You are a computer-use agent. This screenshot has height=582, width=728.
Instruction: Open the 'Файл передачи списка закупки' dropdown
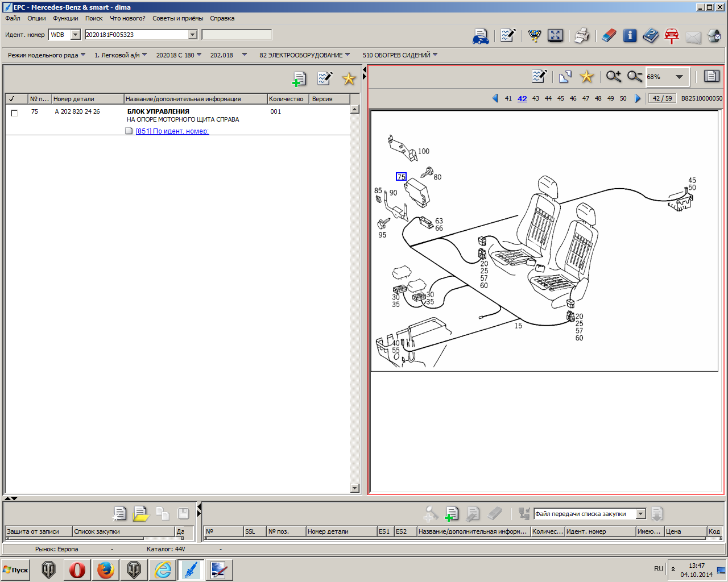pyautogui.click(x=641, y=514)
